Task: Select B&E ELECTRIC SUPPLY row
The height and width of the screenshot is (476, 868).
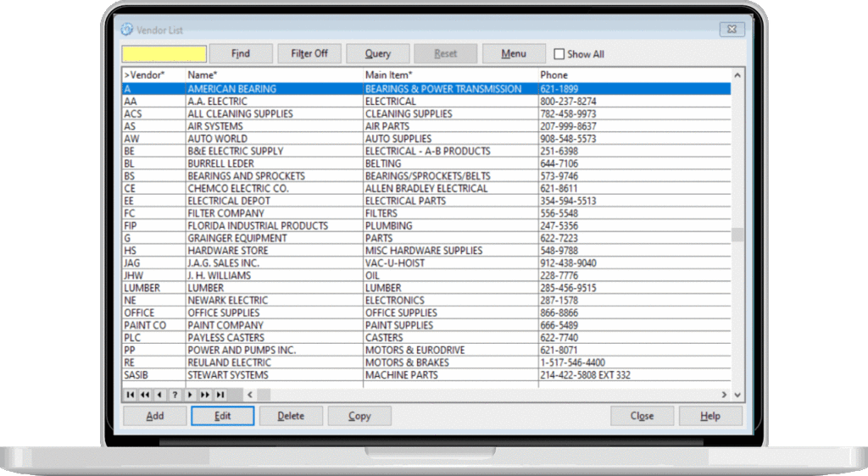Action: 426,151
